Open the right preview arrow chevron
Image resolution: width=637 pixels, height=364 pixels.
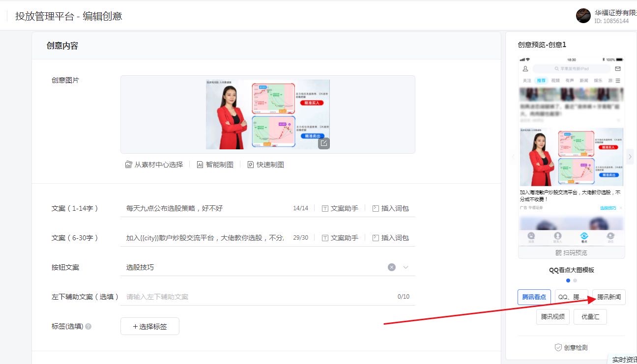pyautogui.click(x=630, y=156)
